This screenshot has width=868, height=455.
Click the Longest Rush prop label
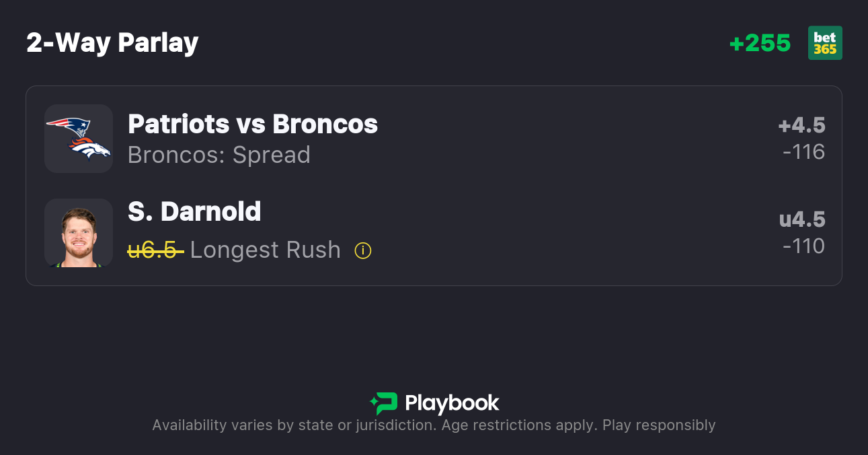coord(266,250)
